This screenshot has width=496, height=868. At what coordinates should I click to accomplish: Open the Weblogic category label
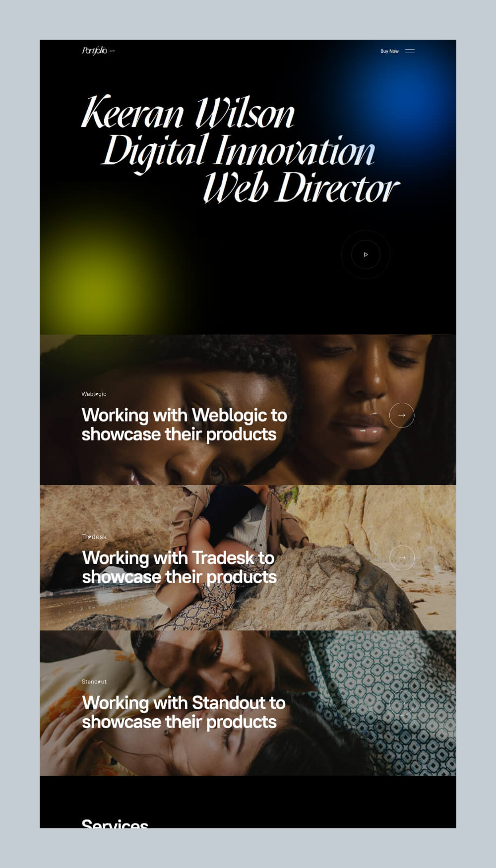pyautogui.click(x=94, y=394)
